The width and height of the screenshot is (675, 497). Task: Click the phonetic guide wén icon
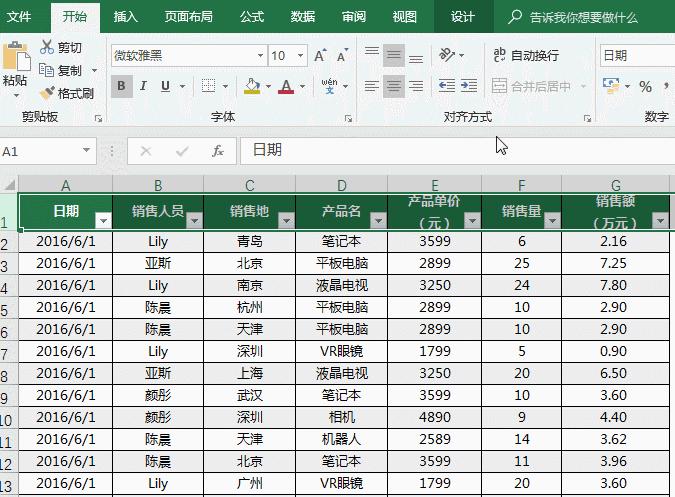click(x=329, y=86)
